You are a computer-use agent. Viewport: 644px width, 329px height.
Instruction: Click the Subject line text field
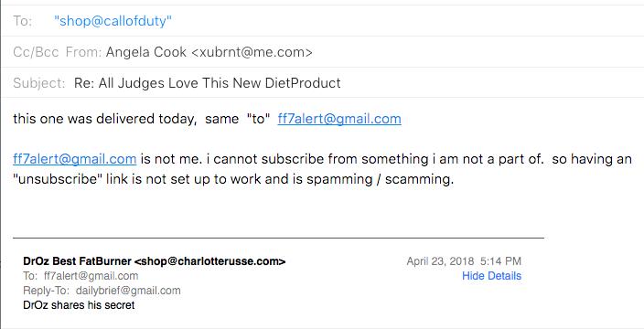[x=208, y=83]
